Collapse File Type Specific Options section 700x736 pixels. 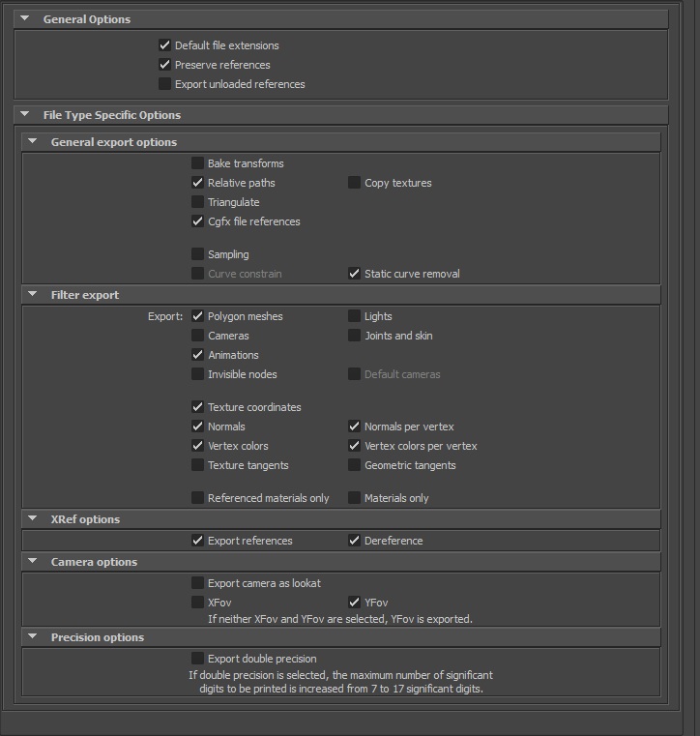coord(24,115)
